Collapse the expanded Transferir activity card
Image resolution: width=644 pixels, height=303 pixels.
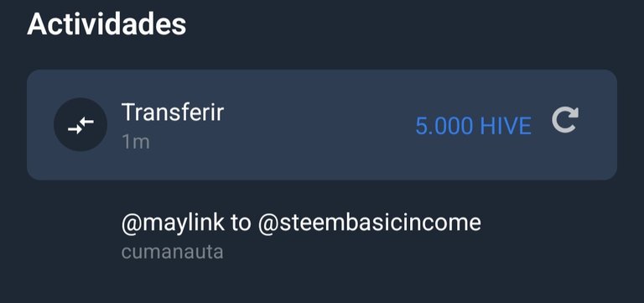coord(322,124)
